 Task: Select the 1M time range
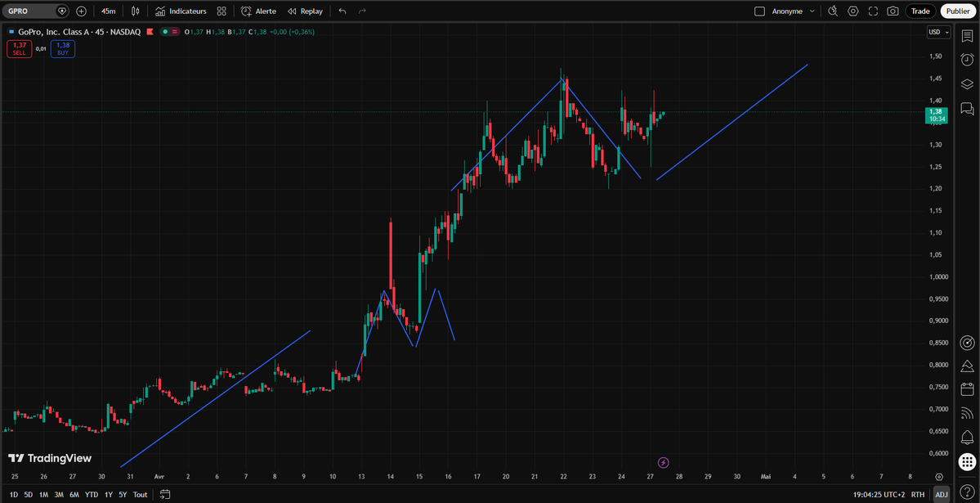[x=44, y=494]
